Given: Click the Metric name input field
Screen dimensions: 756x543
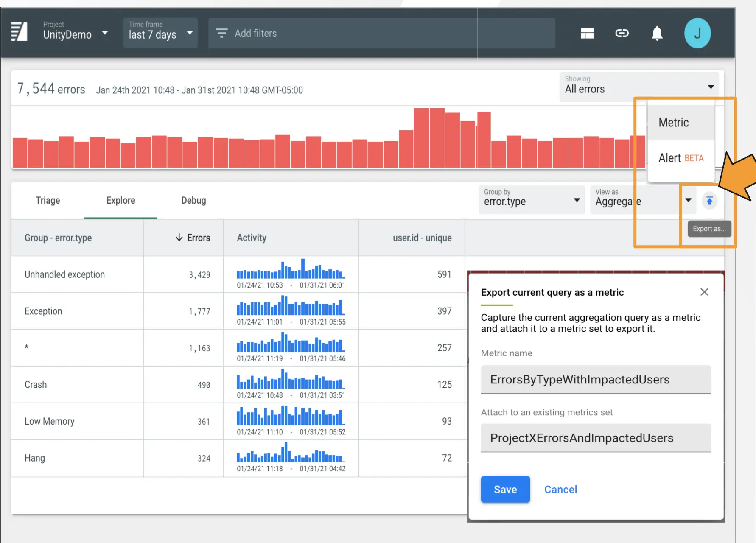Looking at the screenshot, I should pos(596,380).
